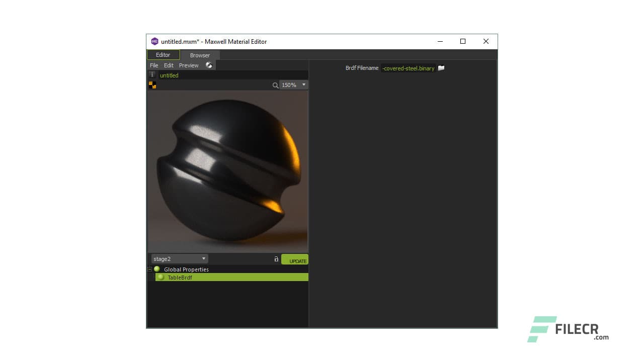This screenshot has height=362, width=644.
Task: Click the green sphere icon of TableBrdf
Action: click(x=160, y=277)
